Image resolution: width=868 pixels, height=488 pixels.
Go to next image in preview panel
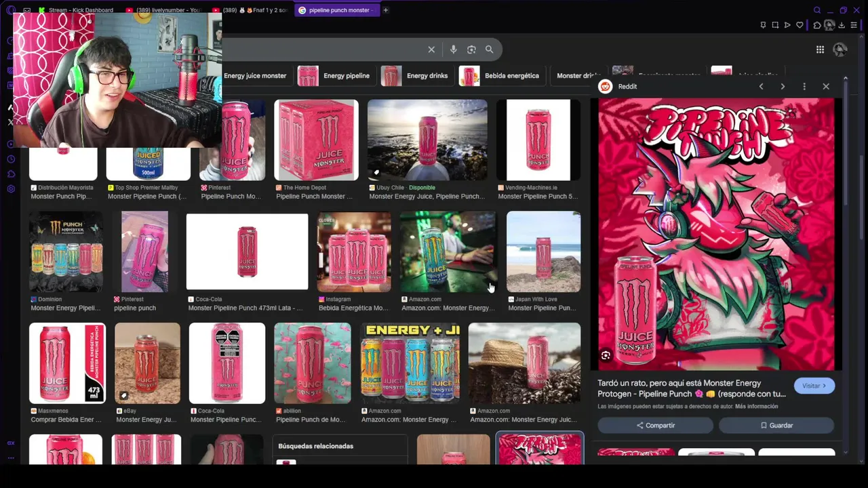tap(783, 87)
